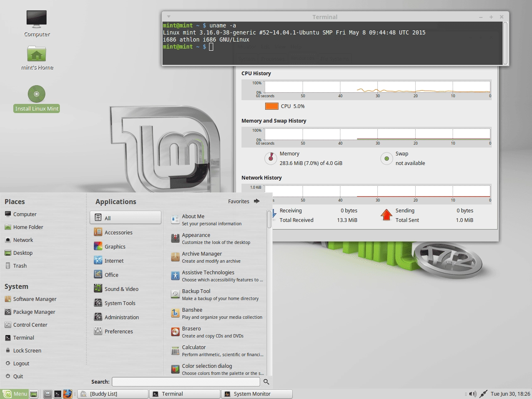This screenshot has width=532, height=399.
Task: Open mint's Home folder on desktop
Action: [x=37, y=58]
